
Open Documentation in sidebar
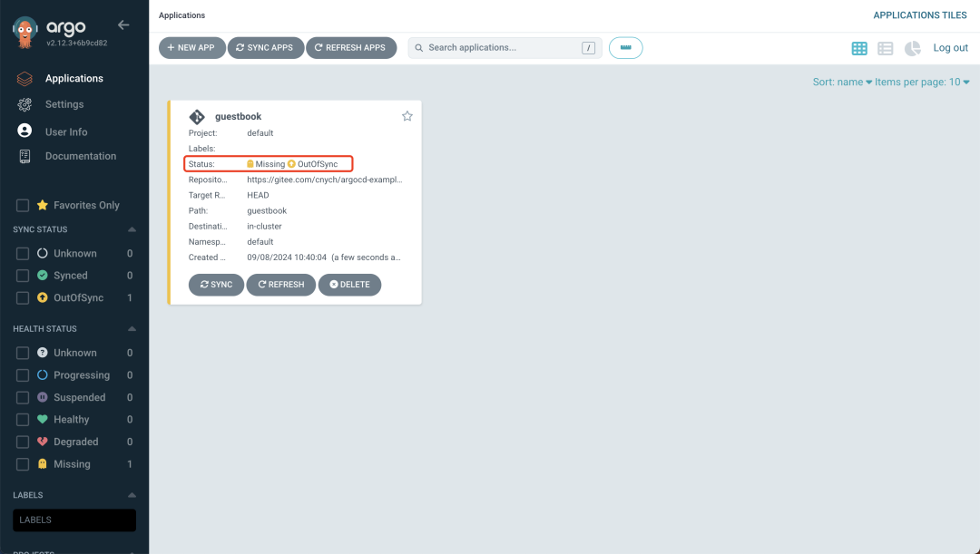click(81, 156)
